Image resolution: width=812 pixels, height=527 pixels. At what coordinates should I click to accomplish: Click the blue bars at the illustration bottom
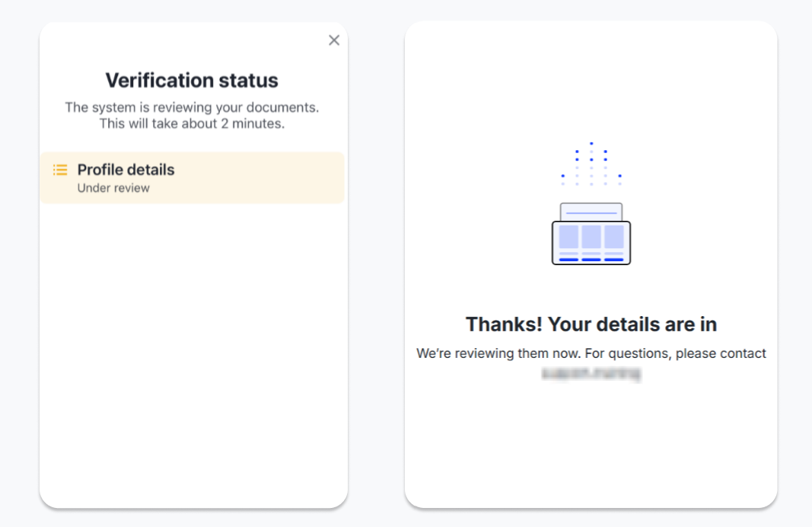click(591, 260)
